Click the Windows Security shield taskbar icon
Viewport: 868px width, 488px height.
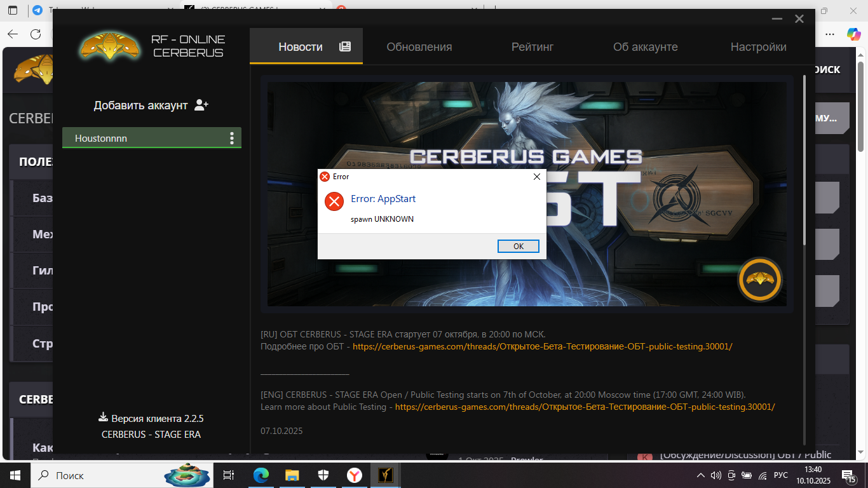pyautogui.click(x=323, y=475)
